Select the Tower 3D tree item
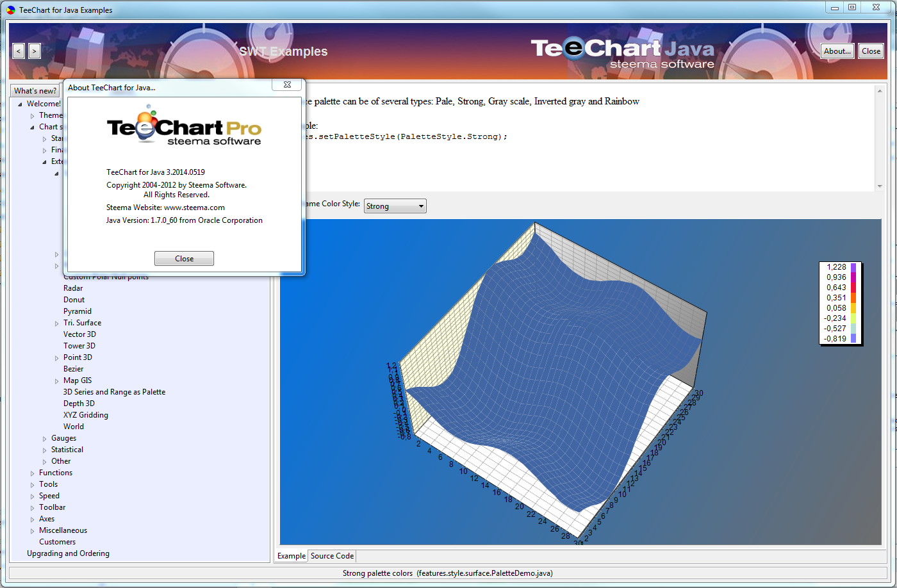This screenshot has height=588, width=897. [x=79, y=346]
